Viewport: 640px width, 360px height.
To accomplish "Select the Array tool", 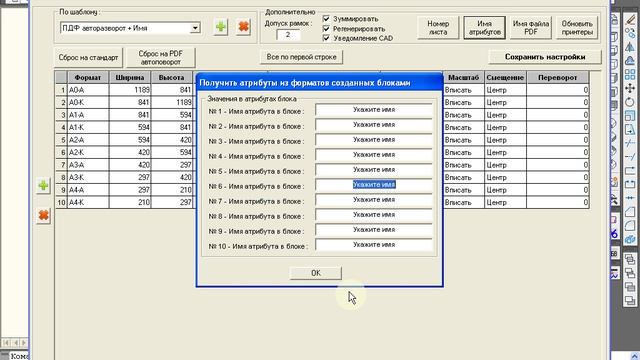I will click(630, 75).
